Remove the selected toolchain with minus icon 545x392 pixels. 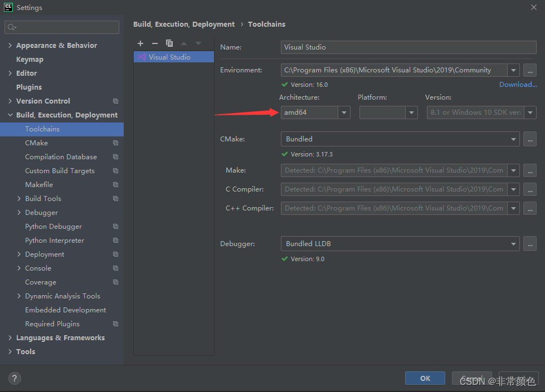tap(155, 43)
